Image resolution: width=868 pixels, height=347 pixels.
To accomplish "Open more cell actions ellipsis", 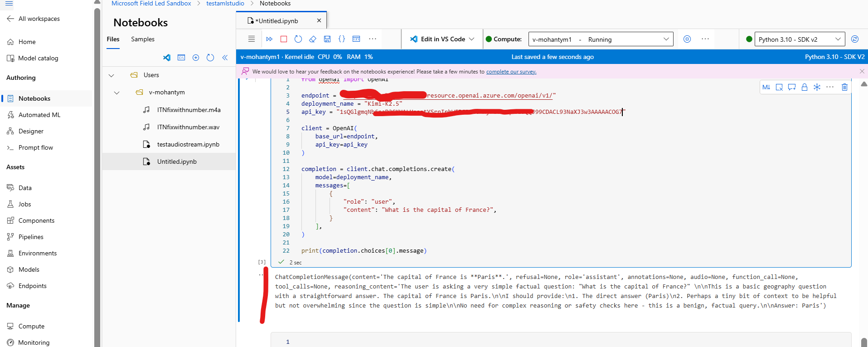I will coord(830,87).
